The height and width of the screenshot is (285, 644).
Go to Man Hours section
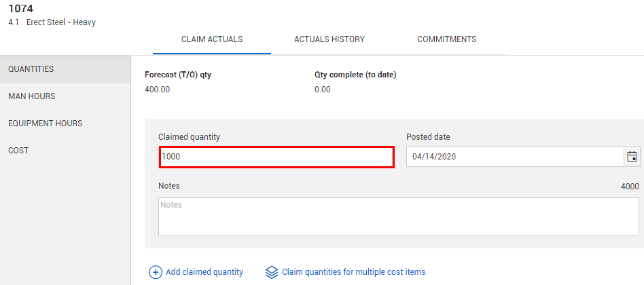point(32,96)
